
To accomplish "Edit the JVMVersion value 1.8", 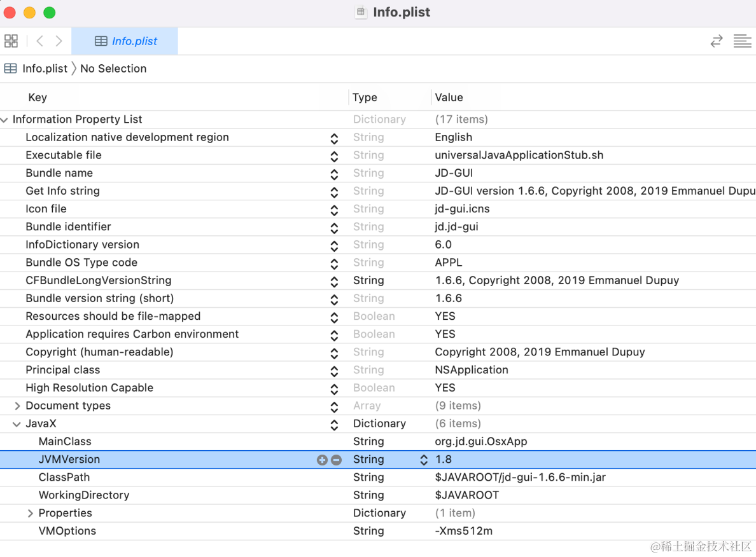I will click(444, 460).
